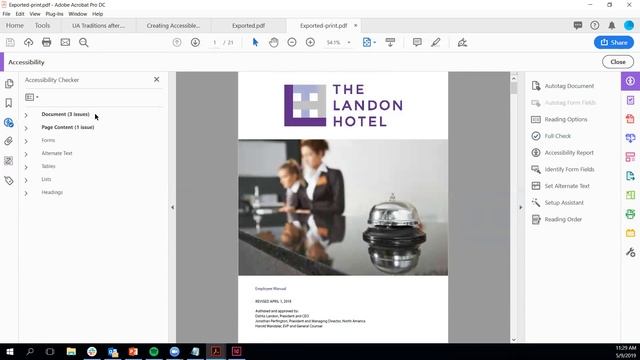Open the Window menu
The image size is (640, 360).
tap(78, 14)
